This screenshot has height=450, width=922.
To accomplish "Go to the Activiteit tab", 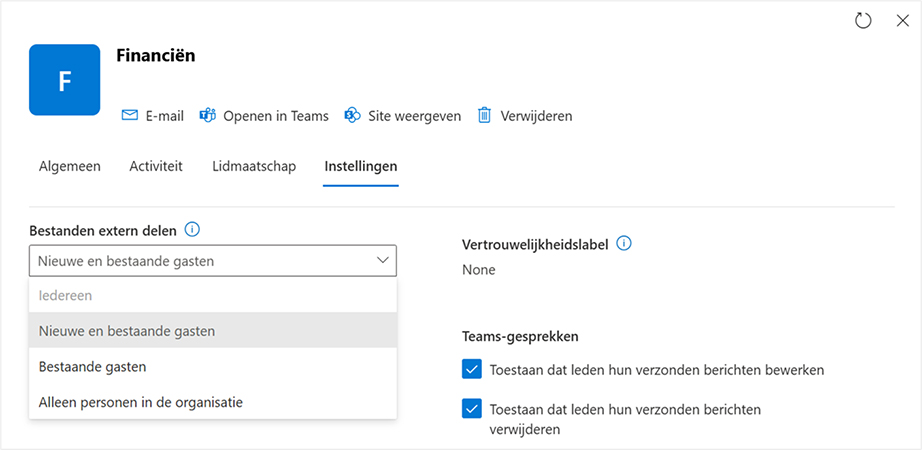I will (x=156, y=166).
